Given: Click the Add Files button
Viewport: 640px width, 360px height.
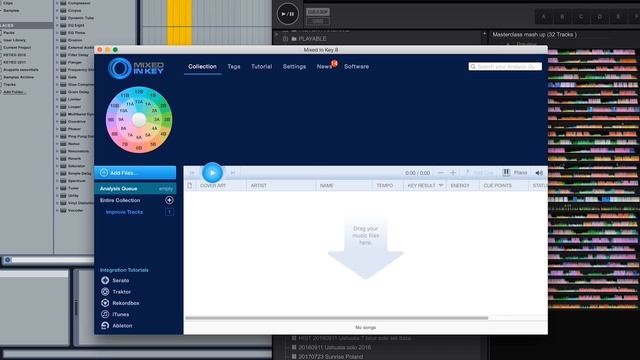Looking at the screenshot, I should pyautogui.click(x=135, y=173).
